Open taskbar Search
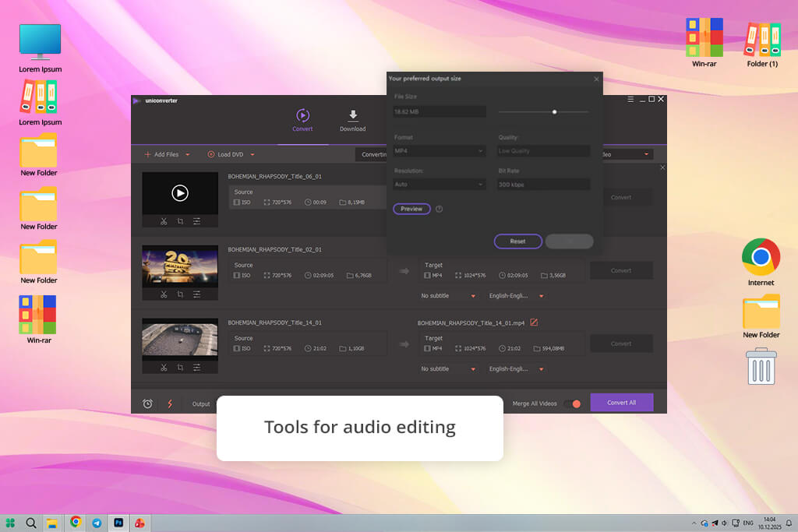 (30, 523)
